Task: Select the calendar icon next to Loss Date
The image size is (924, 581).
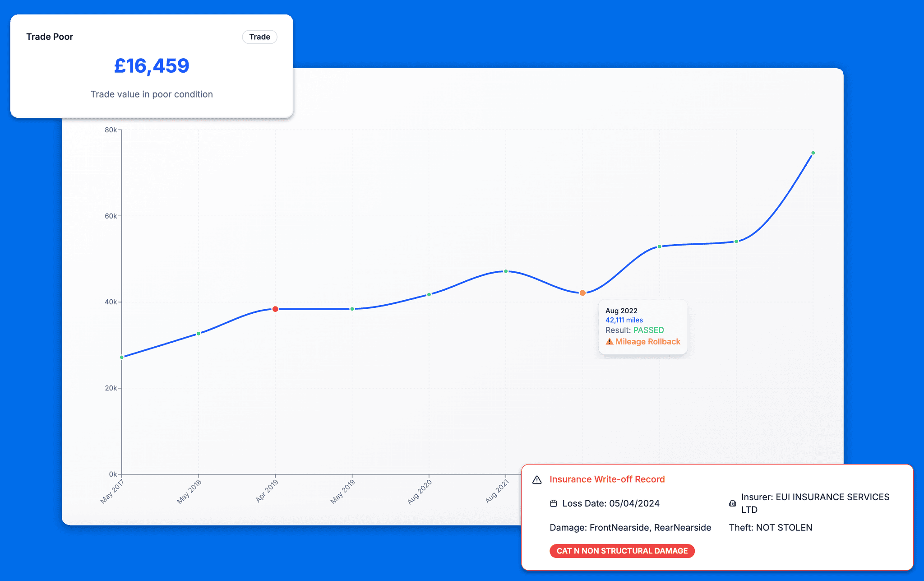Action: (555, 503)
